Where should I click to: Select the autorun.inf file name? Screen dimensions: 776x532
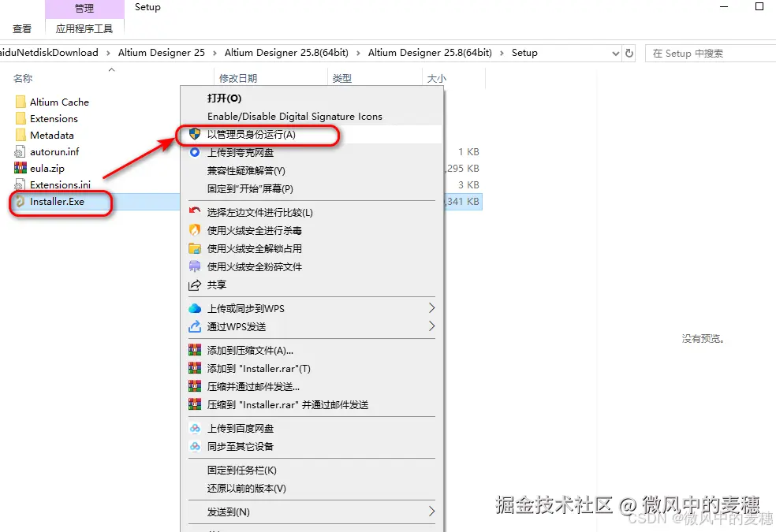pyautogui.click(x=54, y=152)
